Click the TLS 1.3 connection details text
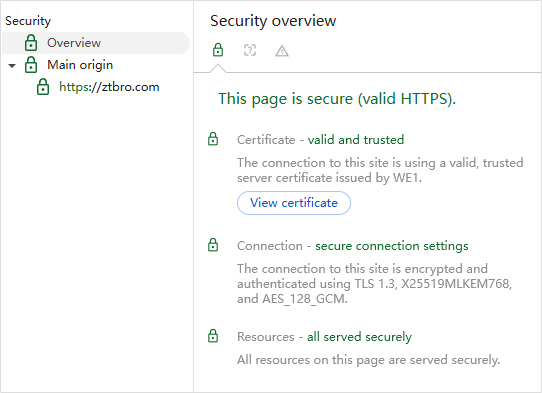 (374, 283)
